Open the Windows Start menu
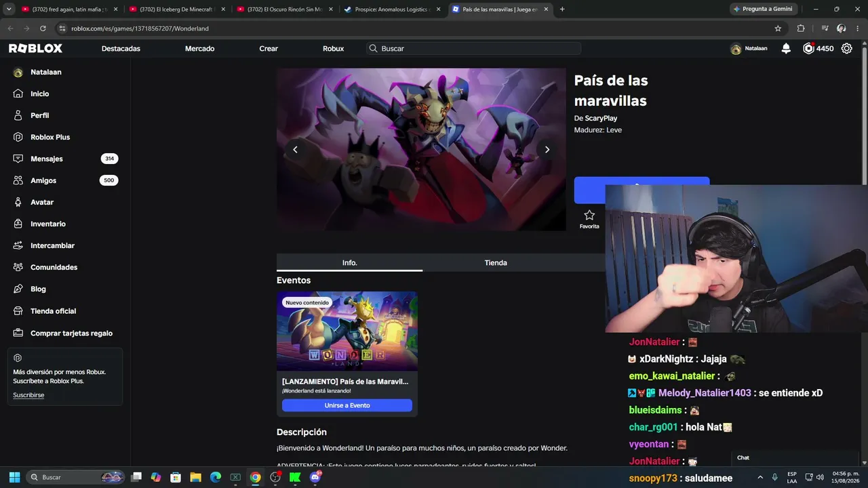 pyautogui.click(x=14, y=477)
